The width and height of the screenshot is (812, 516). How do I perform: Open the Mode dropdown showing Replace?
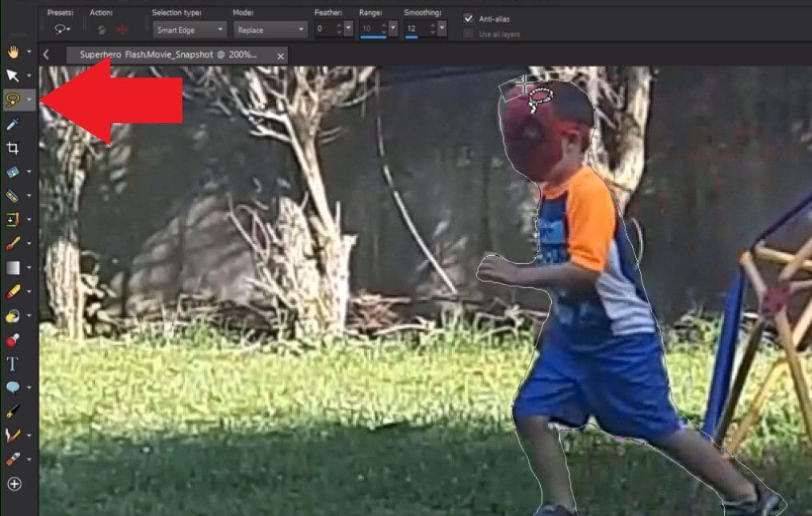(268, 29)
